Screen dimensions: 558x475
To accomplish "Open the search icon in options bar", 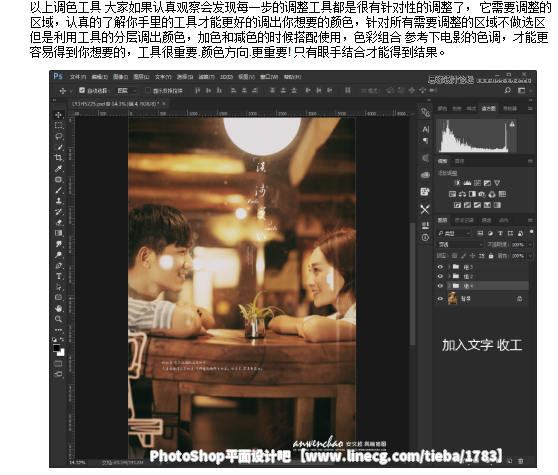I will tap(508, 90).
